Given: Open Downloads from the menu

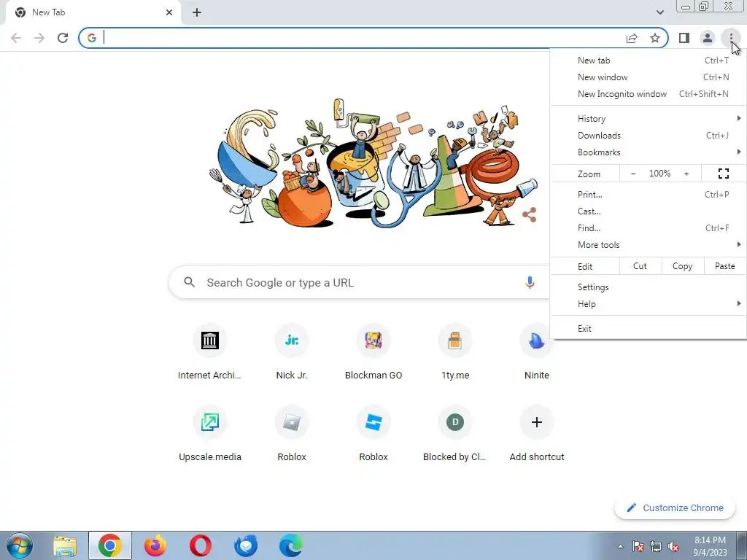Looking at the screenshot, I should tap(649, 135).
